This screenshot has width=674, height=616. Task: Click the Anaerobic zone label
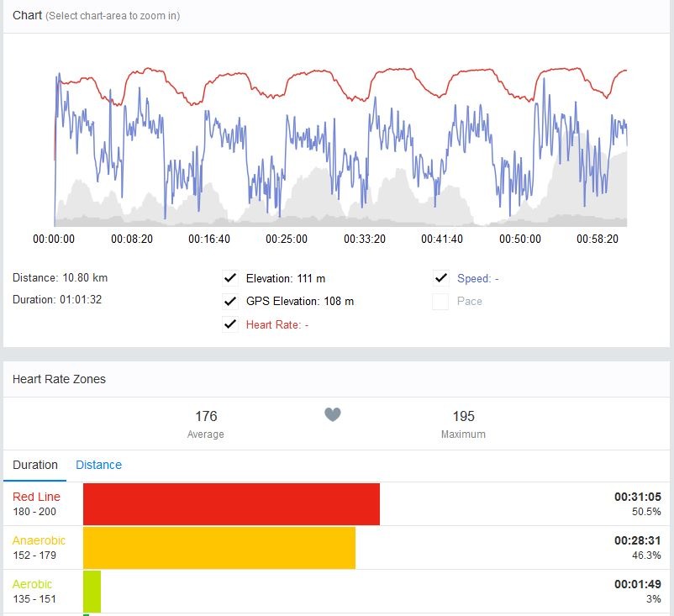(x=39, y=540)
